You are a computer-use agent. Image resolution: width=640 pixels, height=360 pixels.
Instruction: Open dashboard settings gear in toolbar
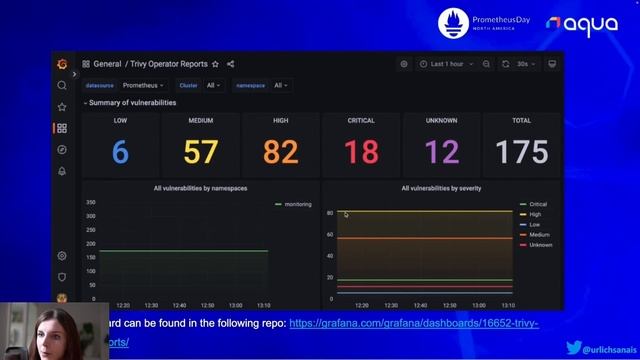[x=404, y=64]
